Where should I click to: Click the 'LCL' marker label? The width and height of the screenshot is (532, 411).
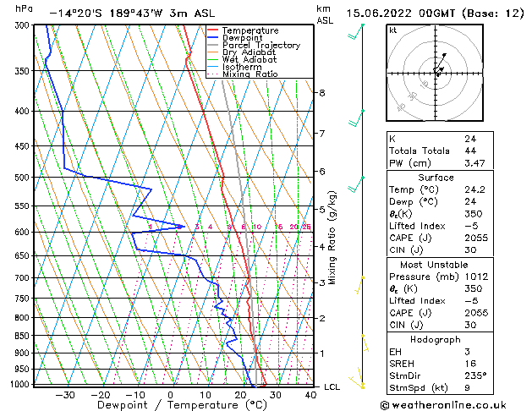[332, 387]
